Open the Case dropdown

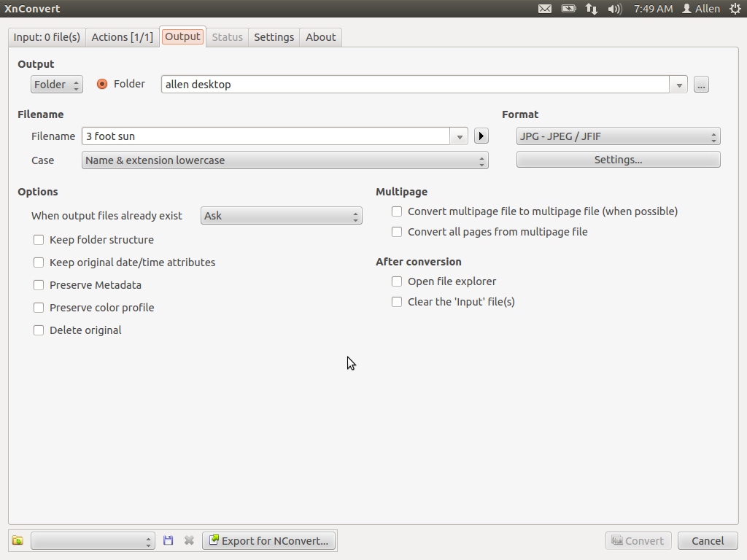tap(285, 160)
